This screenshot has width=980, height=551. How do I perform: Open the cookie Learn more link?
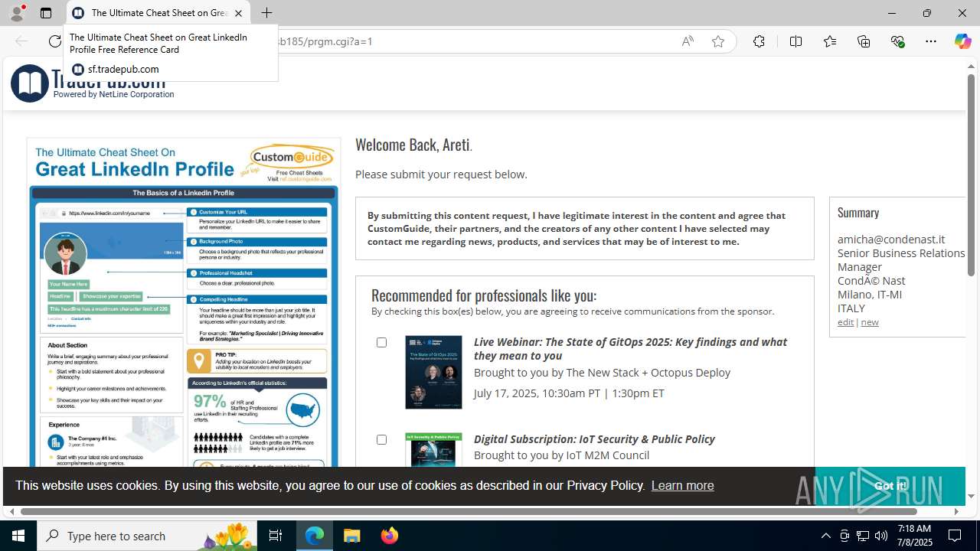[x=682, y=485]
